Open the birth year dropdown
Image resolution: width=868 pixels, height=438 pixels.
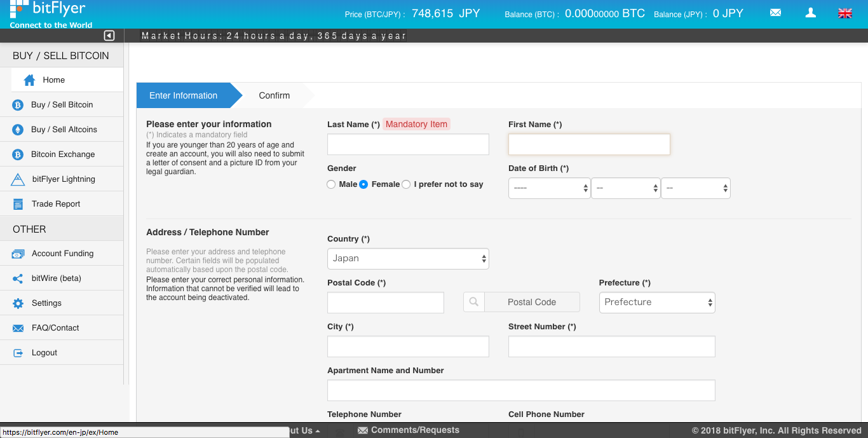(x=549, y=188)
